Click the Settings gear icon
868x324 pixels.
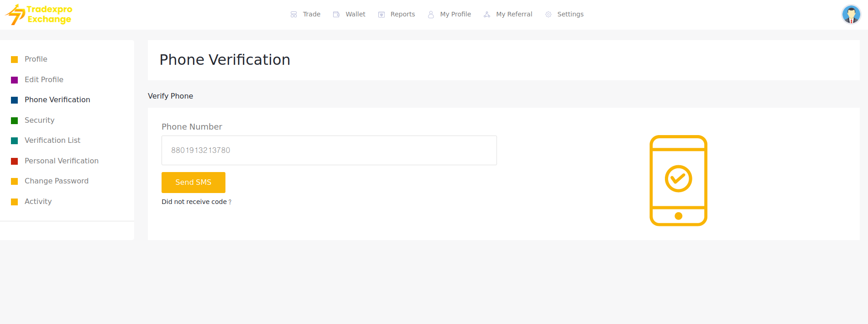pyautogui.click(x=548, y=15)
